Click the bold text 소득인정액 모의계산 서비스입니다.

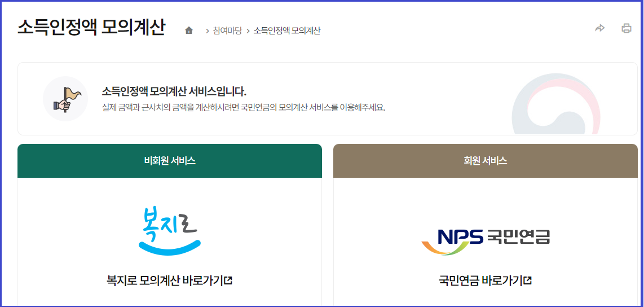[x=174, y=91]
